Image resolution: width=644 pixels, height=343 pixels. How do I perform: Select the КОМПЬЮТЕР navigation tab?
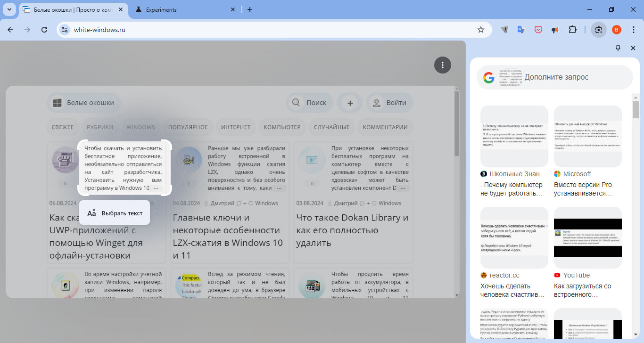(282, 127)
